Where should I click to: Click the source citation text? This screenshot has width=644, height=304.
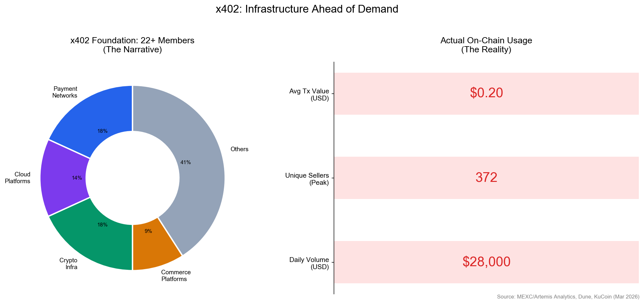[568, 297]
